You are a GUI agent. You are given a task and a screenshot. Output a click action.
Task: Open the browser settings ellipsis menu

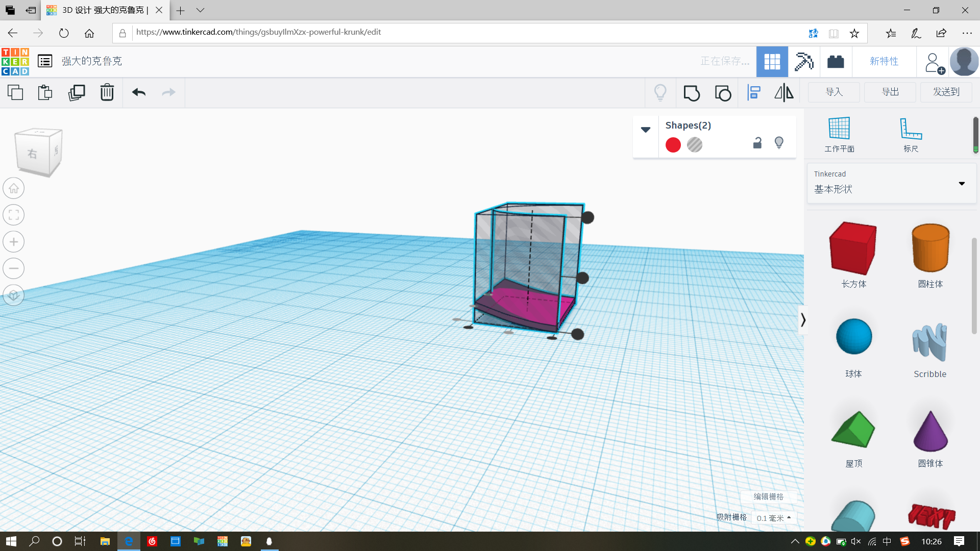click(x=967, y=33)
